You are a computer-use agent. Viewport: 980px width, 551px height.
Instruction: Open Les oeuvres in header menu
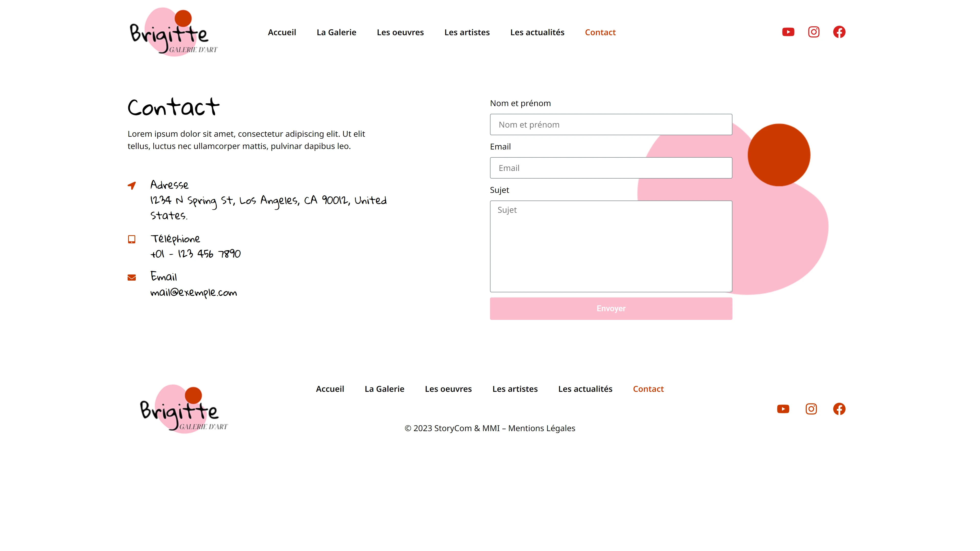point(400,32)
